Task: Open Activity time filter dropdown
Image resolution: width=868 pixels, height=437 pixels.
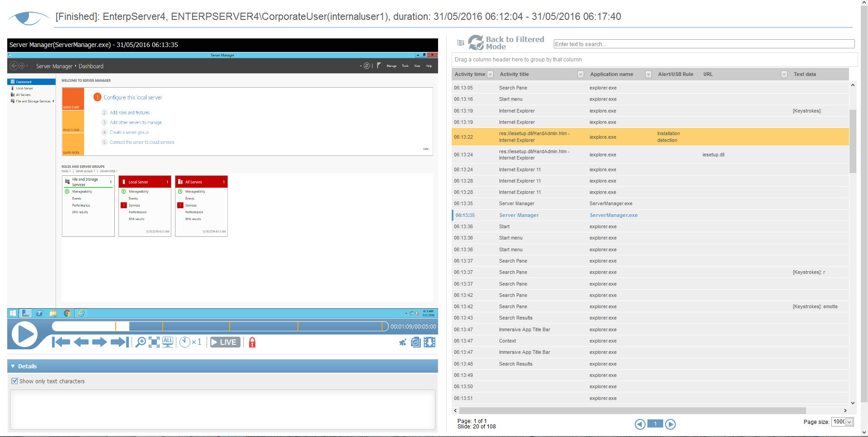Action: 490,75
